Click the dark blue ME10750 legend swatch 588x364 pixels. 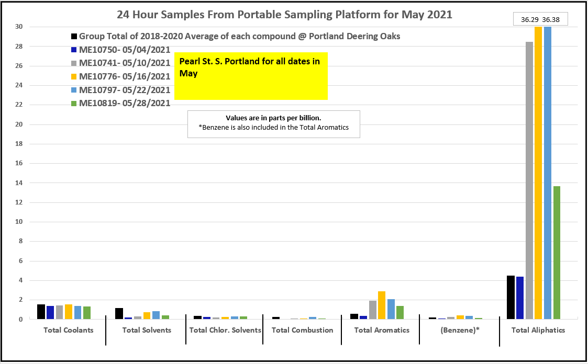point(74,50)
